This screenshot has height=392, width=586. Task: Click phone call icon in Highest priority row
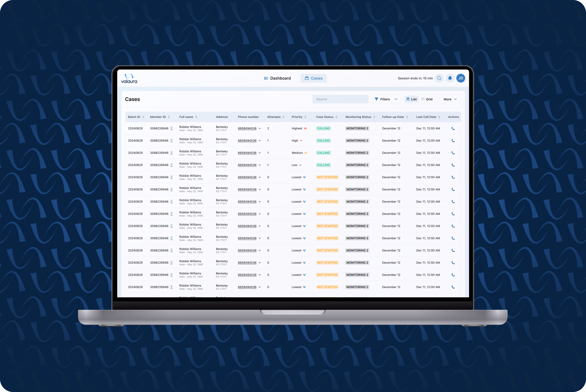(453, 128)
